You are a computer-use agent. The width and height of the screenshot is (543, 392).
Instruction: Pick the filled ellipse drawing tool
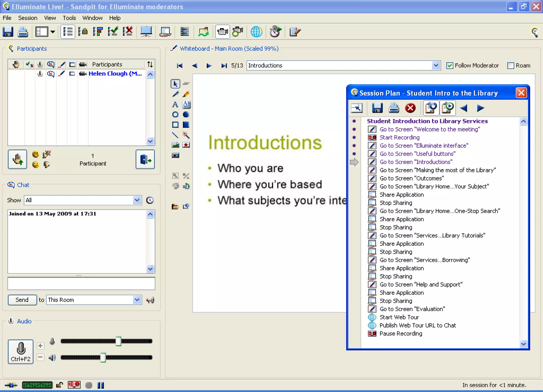tap(186, 114)
